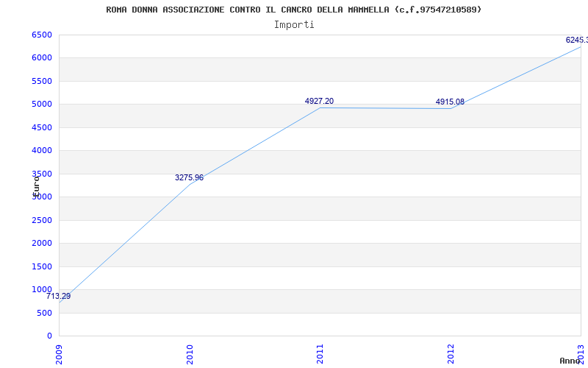Click the 2009 x-axis year label
The image size is (588, 368).
click(59, 354)
